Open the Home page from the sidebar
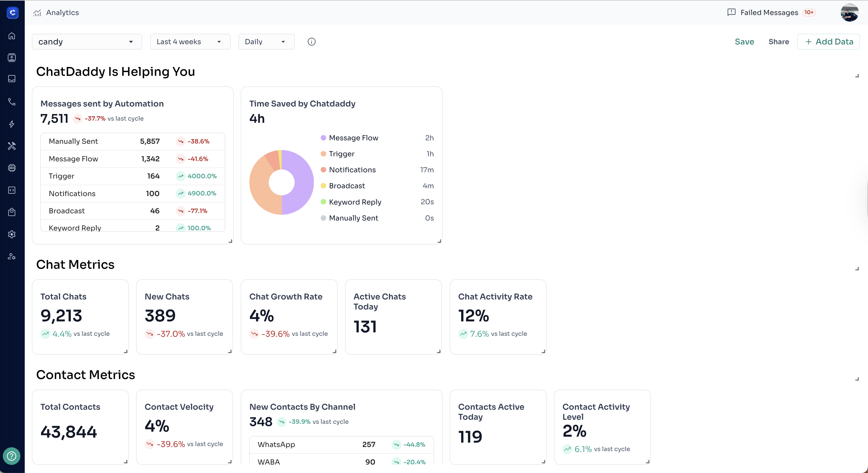Viewport: 868px width, 473px height. 12,36
